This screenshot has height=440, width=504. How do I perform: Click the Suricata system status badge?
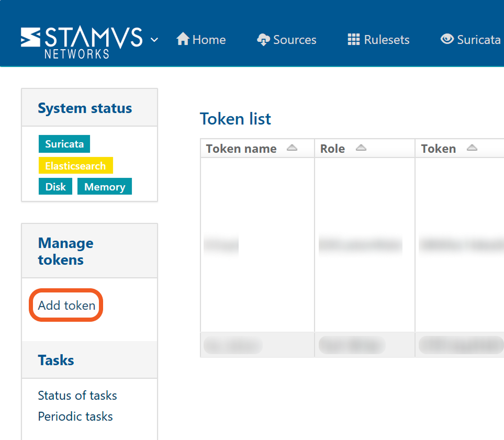64,144
